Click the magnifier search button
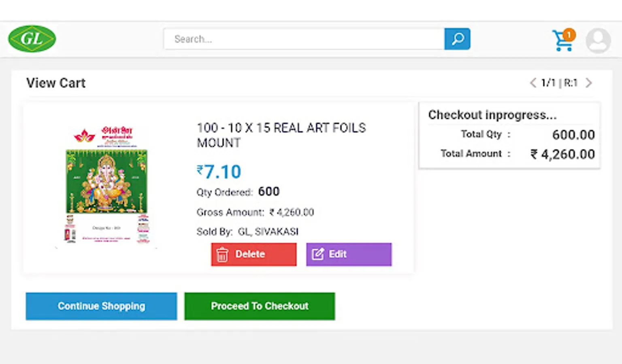 [x=457, y=39]
